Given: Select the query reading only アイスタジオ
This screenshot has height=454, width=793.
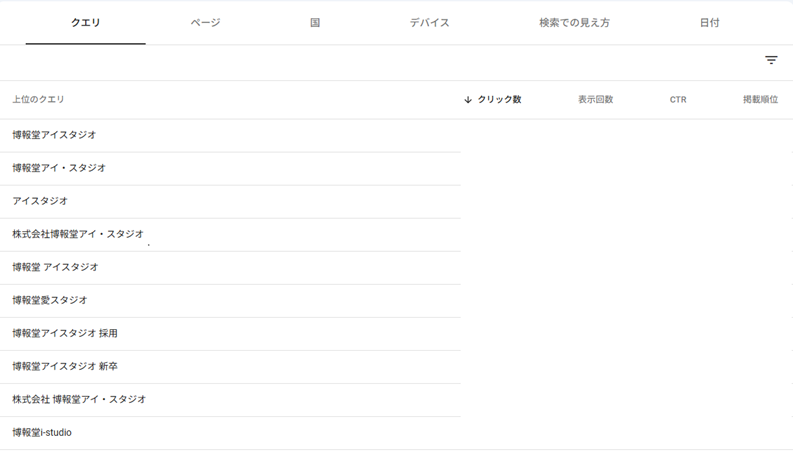Looking at the screenshot, I should pos(40,201).
